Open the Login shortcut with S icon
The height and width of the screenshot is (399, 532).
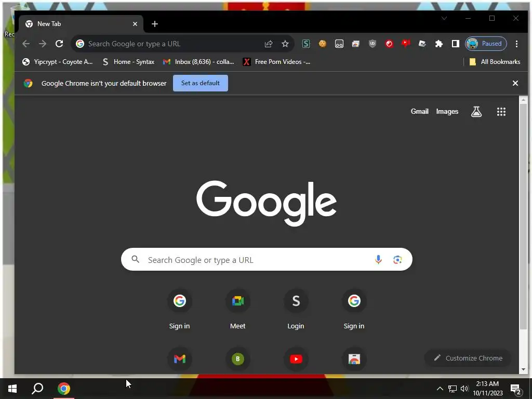tap(296, 310)
